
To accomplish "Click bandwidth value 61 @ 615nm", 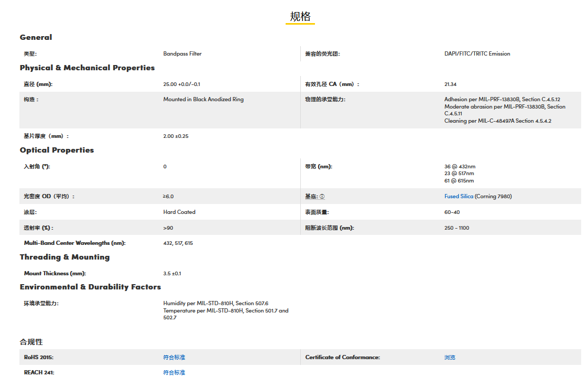I will tap(459, 180).
